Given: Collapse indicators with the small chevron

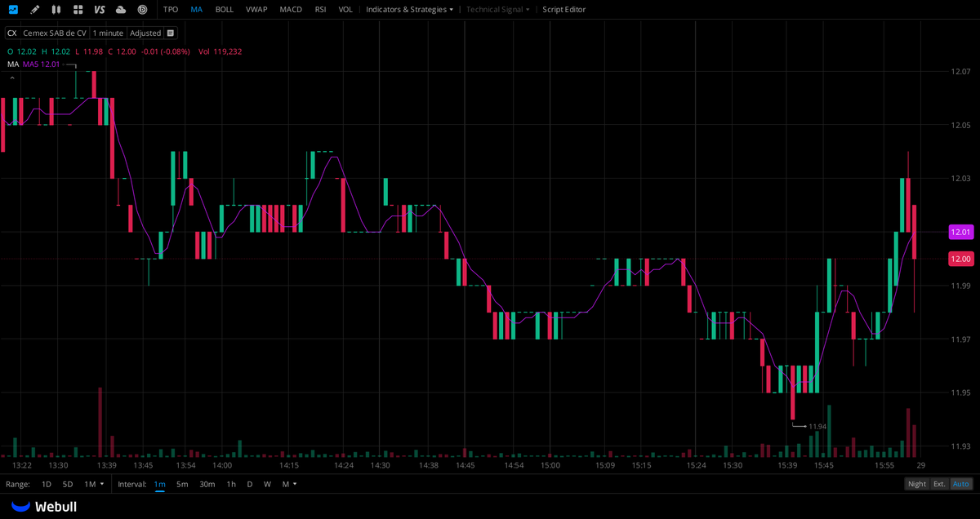Looking at the screenshot, I should (x=11, y=78).
